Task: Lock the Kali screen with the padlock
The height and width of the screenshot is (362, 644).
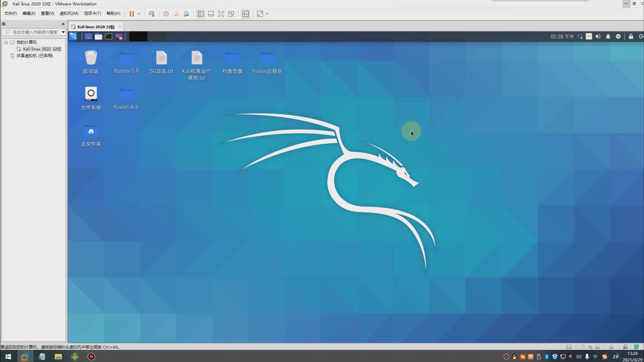Action: [x=631, y=37]
